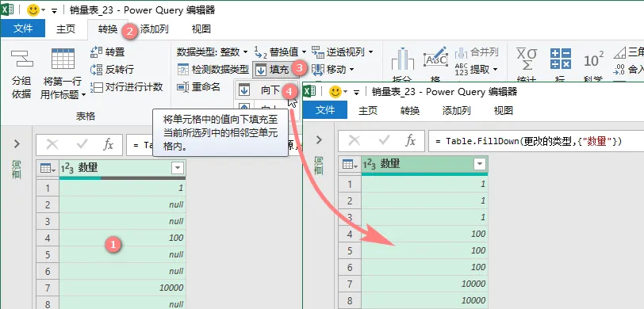
Task: Switch to Transform (转换) tab in back window
Action: (108, 29)
